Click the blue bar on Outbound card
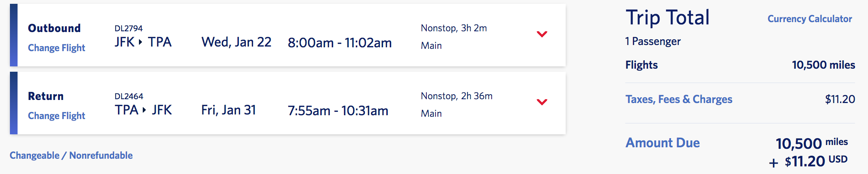 tap(14, 35)
